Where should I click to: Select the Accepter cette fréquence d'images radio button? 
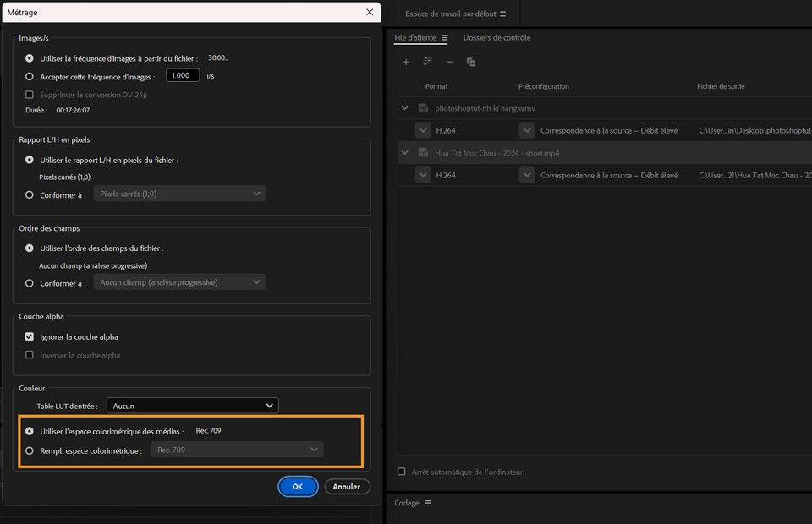[29, 74]
